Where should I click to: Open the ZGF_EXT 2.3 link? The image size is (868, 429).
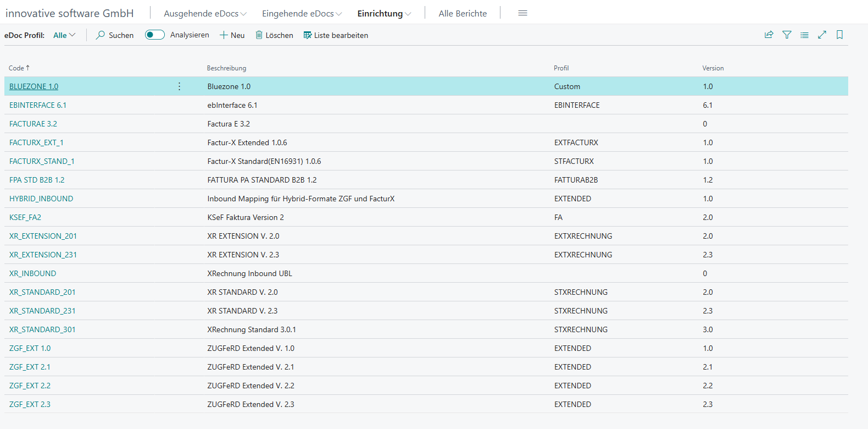pyautogui.click(x=30, y=404)
